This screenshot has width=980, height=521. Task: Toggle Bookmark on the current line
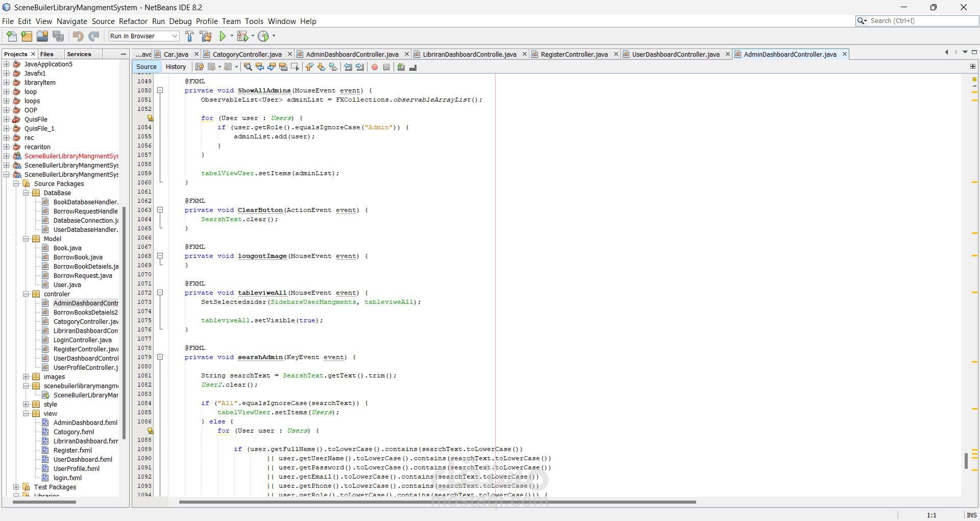pyautogui.click(x=333, y=67)
